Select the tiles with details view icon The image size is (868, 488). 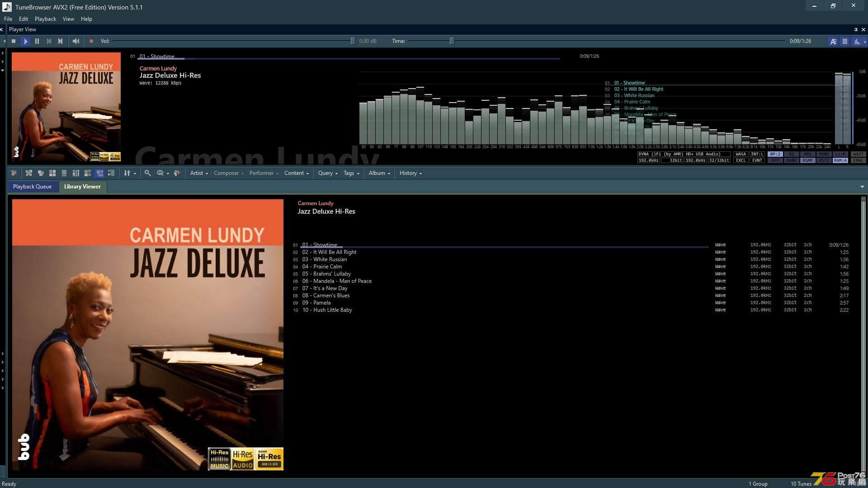[88, 173]
